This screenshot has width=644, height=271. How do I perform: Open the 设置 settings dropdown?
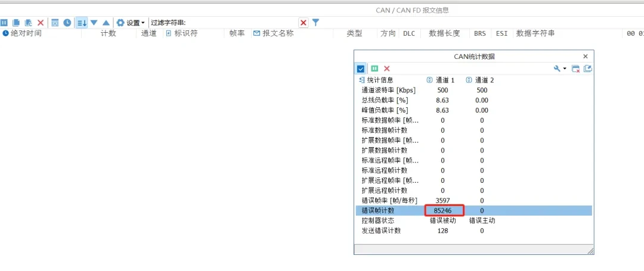tap(131, 23)
